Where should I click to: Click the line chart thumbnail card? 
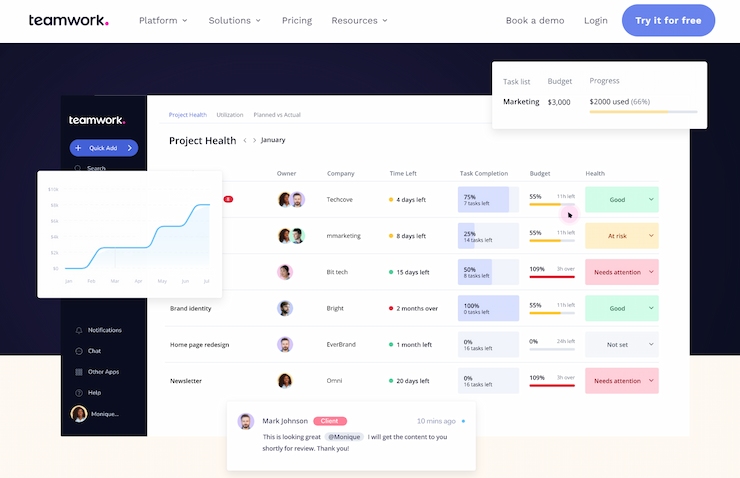tap(129, 234)
